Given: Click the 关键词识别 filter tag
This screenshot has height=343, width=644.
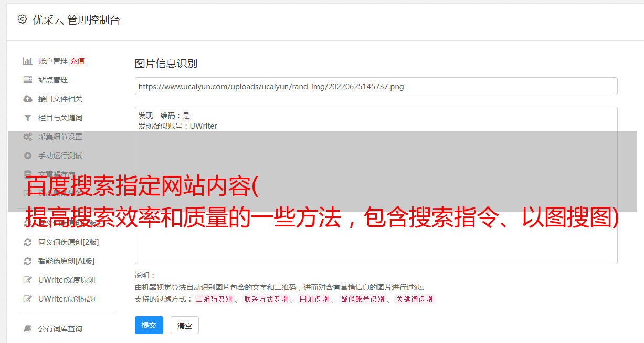Looking at the screenshot, I should tap(415, 299).
